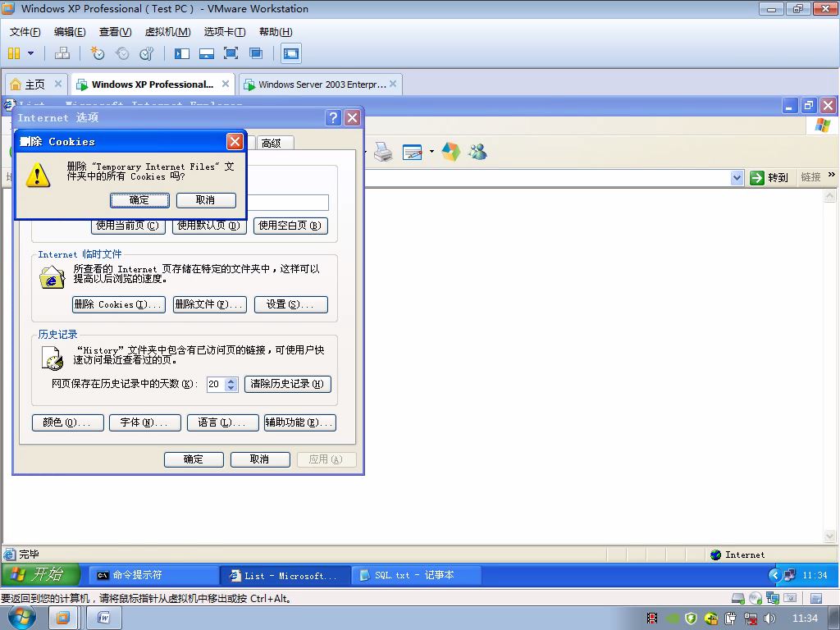Click the XP 开始 start button

coord(41,575)
